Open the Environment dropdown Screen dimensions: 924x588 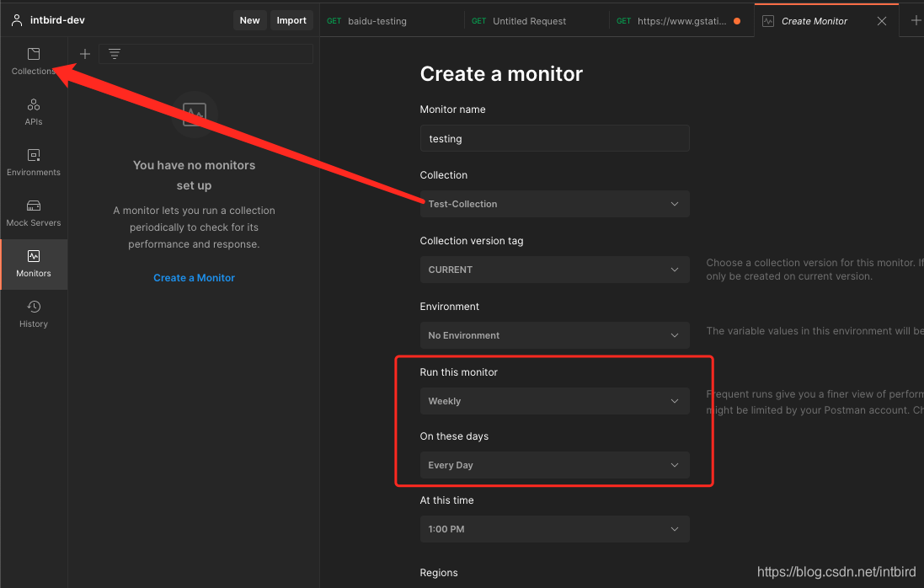(554, 335)
